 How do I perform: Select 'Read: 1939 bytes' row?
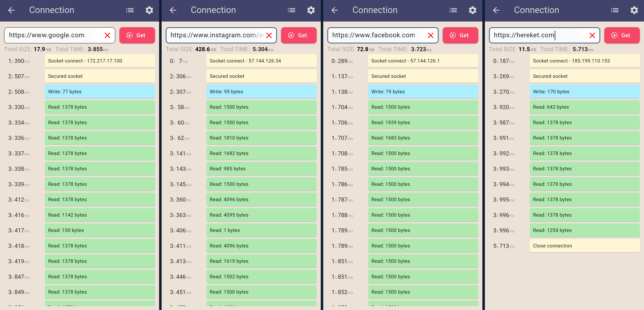pos(423,123)
